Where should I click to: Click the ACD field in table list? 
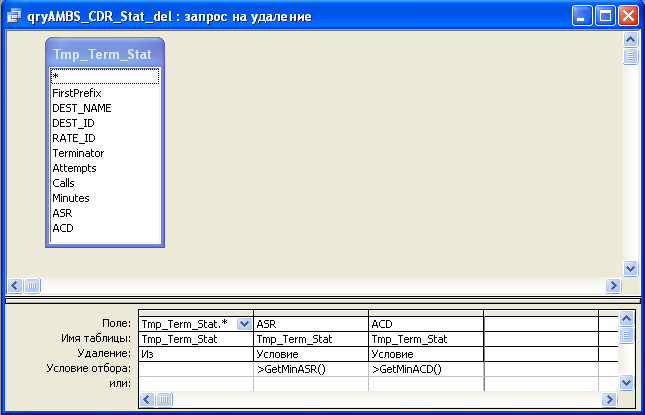(x=63, y=228)
